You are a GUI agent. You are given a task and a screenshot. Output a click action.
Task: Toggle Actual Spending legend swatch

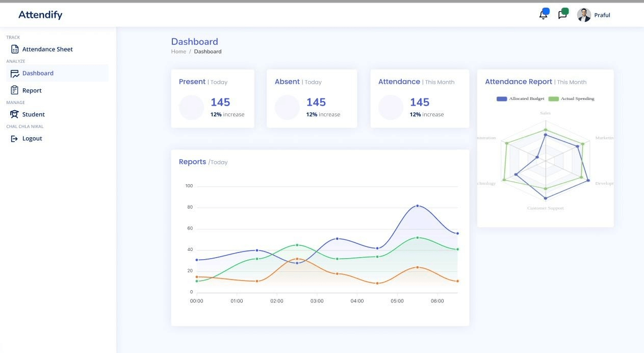click(553, 98)
